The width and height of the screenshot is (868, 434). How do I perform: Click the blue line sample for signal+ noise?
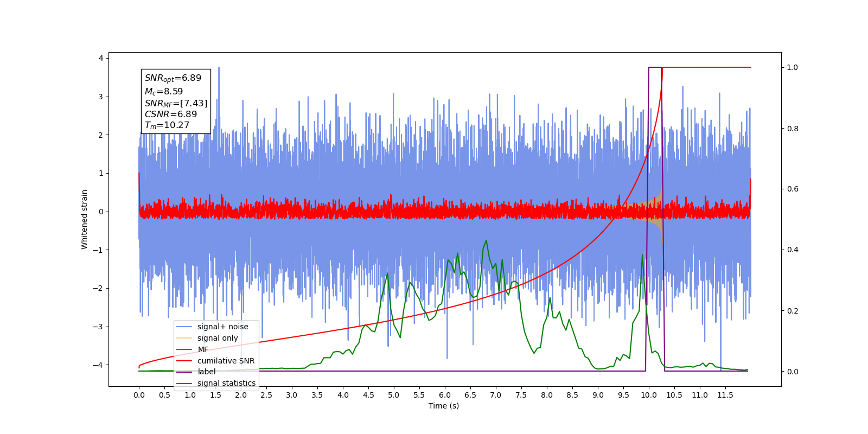(x=184, y=327)
